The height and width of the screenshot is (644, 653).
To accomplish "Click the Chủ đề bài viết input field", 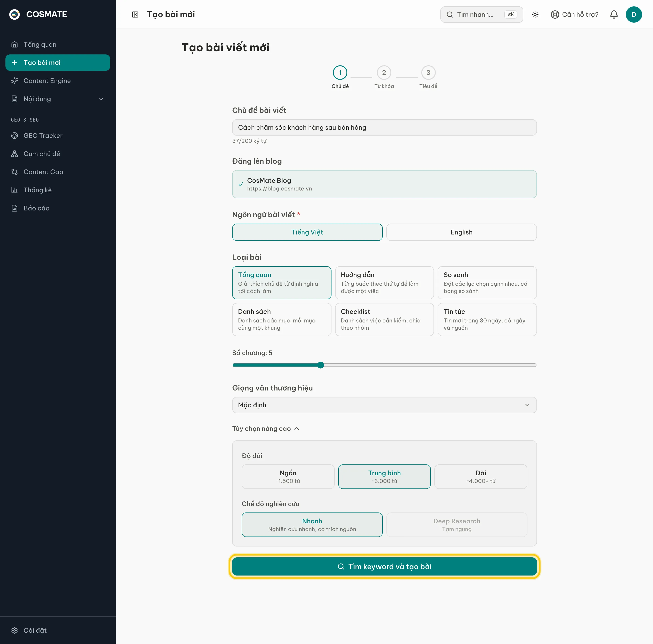I will (x=384, y=127).
